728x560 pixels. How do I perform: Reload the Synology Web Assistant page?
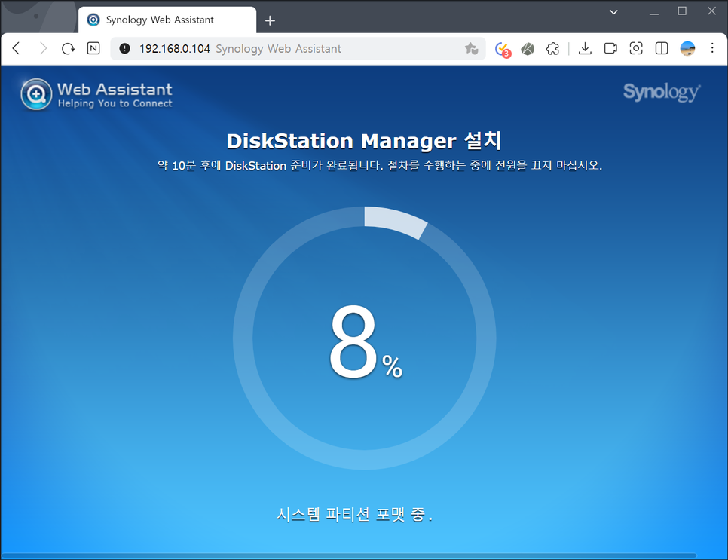[x=69, y=48]
